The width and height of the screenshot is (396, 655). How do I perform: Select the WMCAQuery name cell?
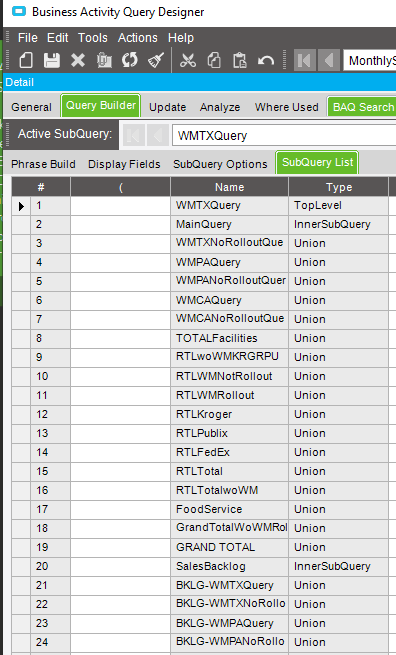(x=229, y=301)
